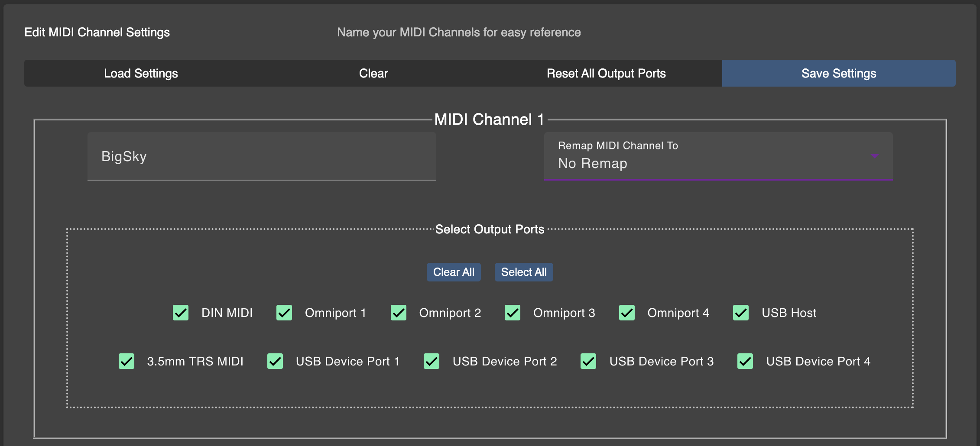980x446 pixels.
Task: Uncheck the DIN MIDI output port
Action: (x=181, y=313)
